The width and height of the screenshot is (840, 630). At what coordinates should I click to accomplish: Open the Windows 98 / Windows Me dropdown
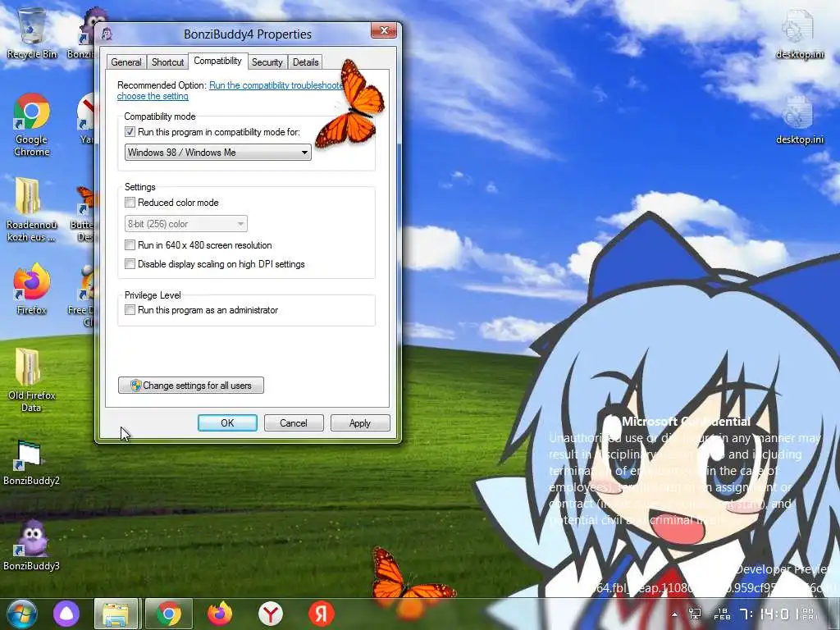(218, 153)
